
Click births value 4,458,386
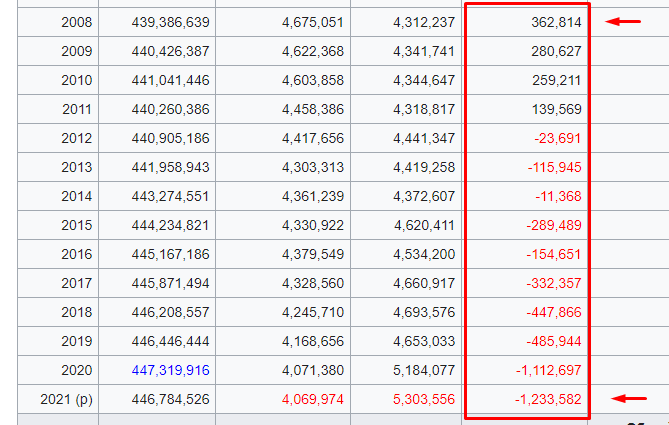point(313,109)
